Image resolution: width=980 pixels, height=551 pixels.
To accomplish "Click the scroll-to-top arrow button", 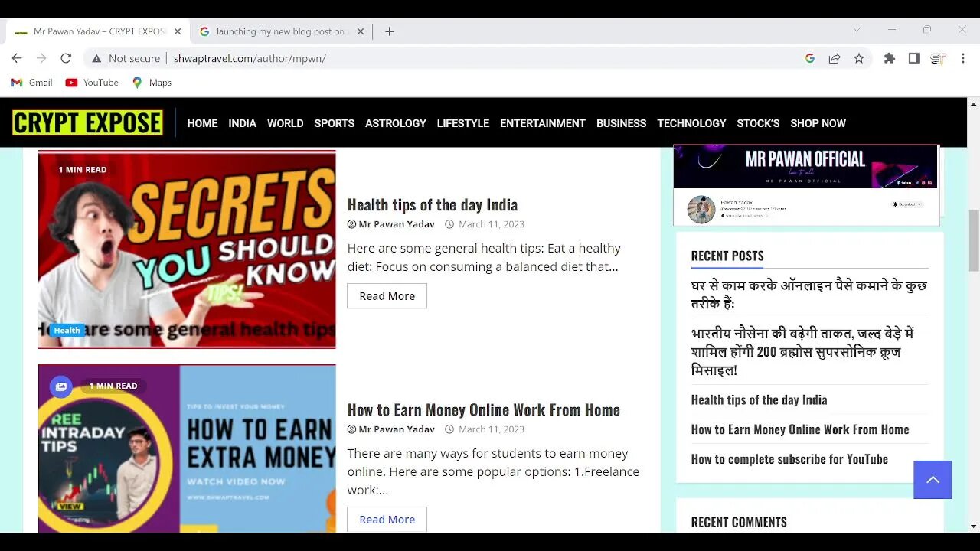I will pyautogui.click(x=933, y=480).
